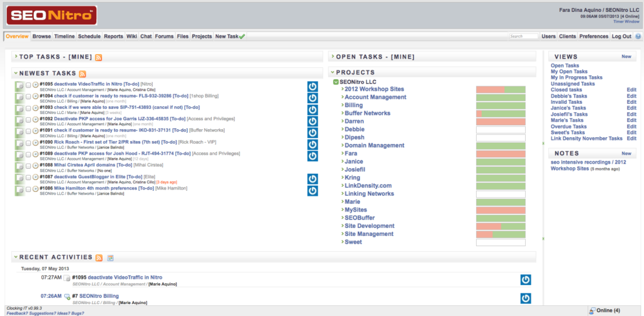Click the blue power icon for task #1087
Screen dimensions: 644x316
point(313,179)
